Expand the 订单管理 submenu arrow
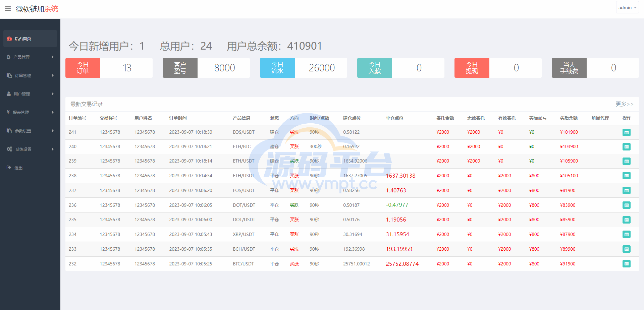The image size is (644, 310). point(53,75)
